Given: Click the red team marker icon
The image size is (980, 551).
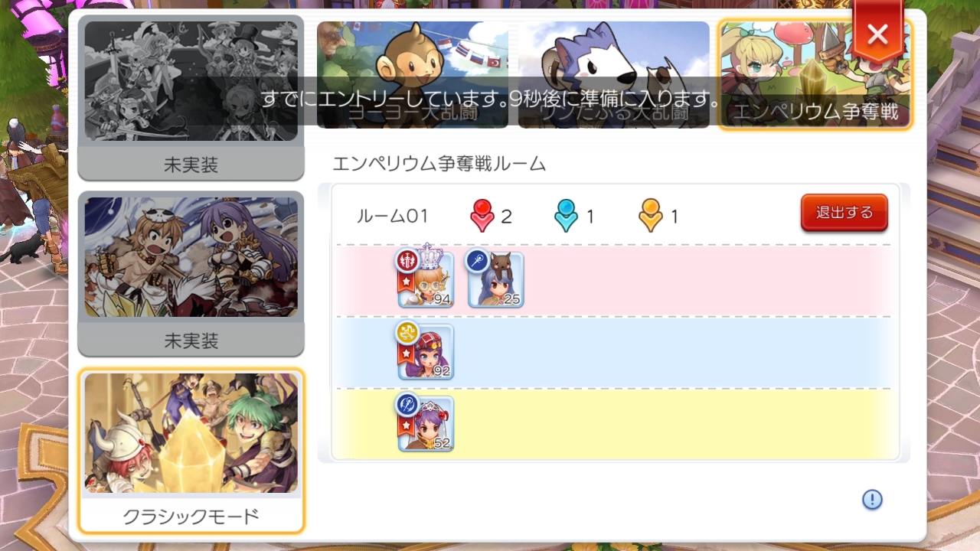Looking at the screenshot, I should (482, 216).
